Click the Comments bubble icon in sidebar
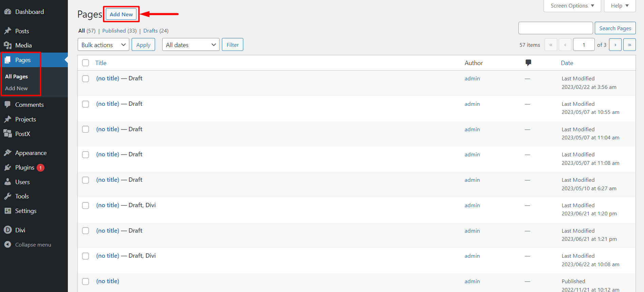Screen dimensions: 644x292 pos(7,105)
